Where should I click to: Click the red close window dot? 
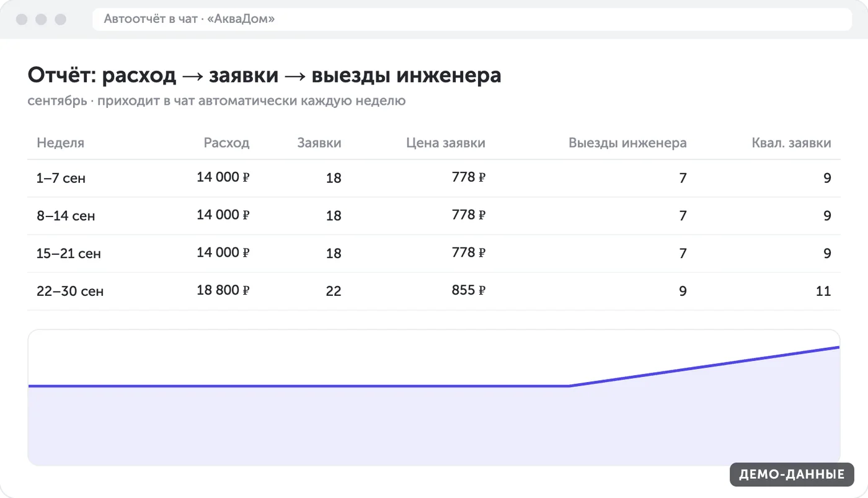pos(22,19)
